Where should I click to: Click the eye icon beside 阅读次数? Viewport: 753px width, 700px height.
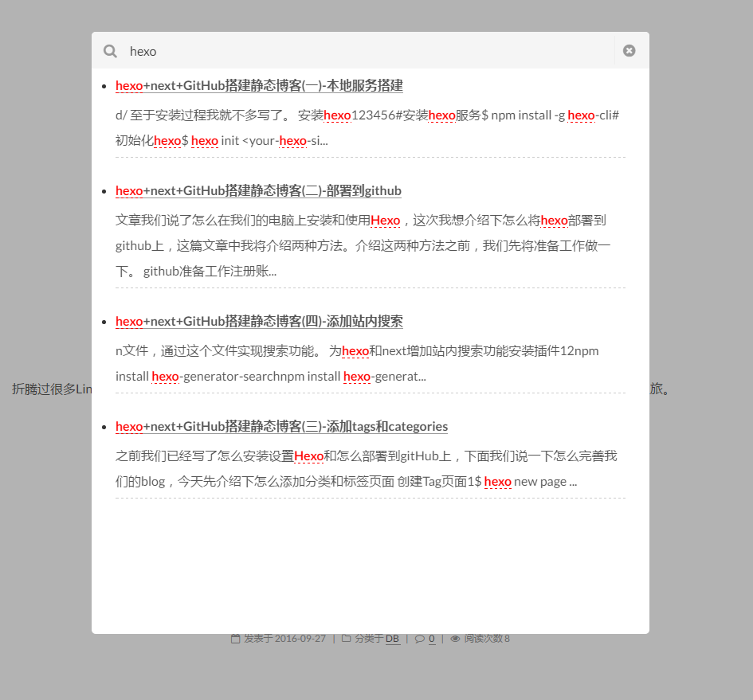tap(455, 639)
